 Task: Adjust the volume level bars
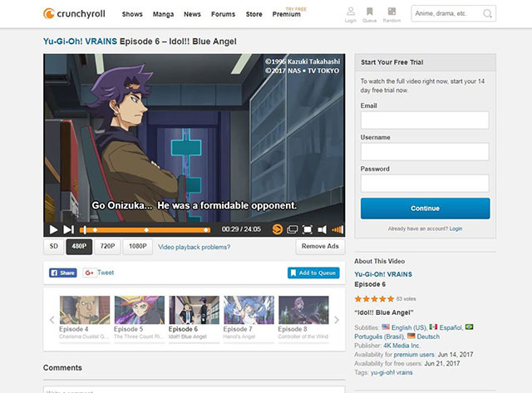click(x=337, y=229)
